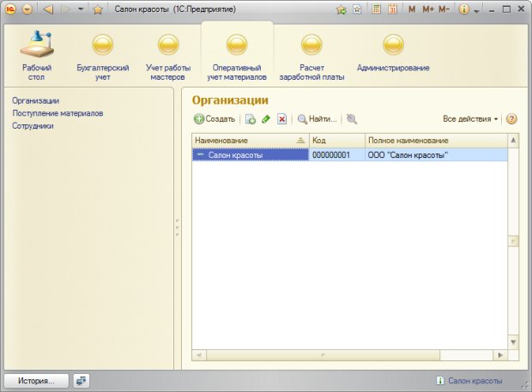
Task: Expand the Все действия dropdown
Action: tap(471, 119)
